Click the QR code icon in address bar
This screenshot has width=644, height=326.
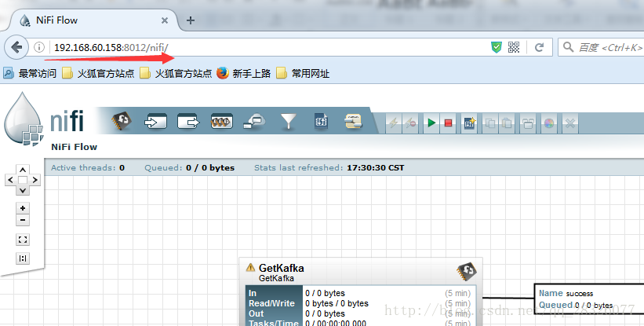point(513,47)
